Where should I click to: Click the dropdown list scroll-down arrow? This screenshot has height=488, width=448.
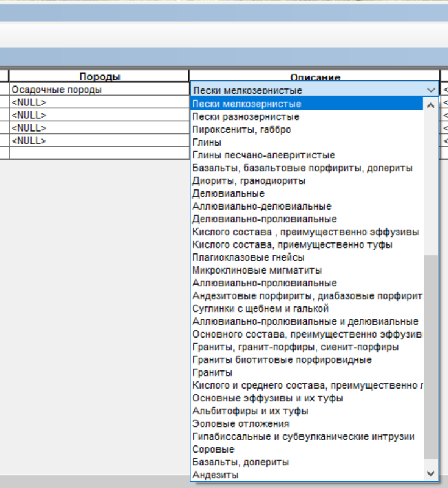tap(431, 474)
